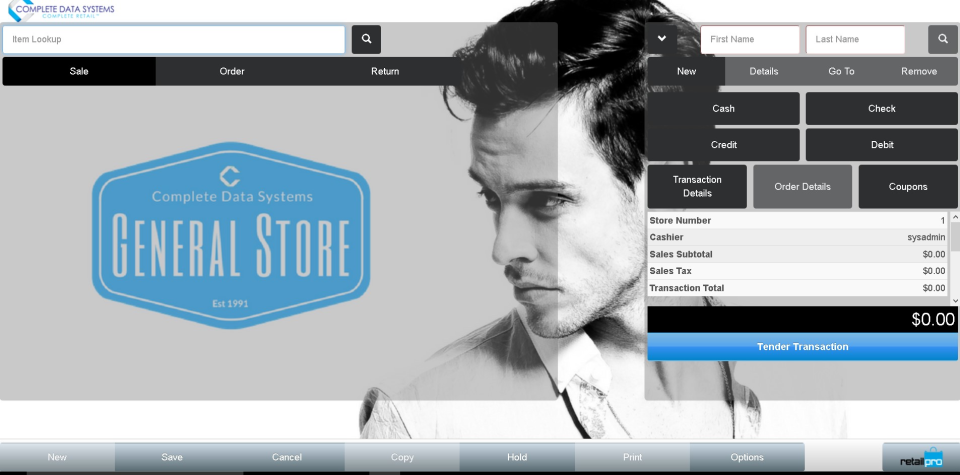Click the $0.00 total display
Screen dimensions: 960x475
[x=803, y=320]
